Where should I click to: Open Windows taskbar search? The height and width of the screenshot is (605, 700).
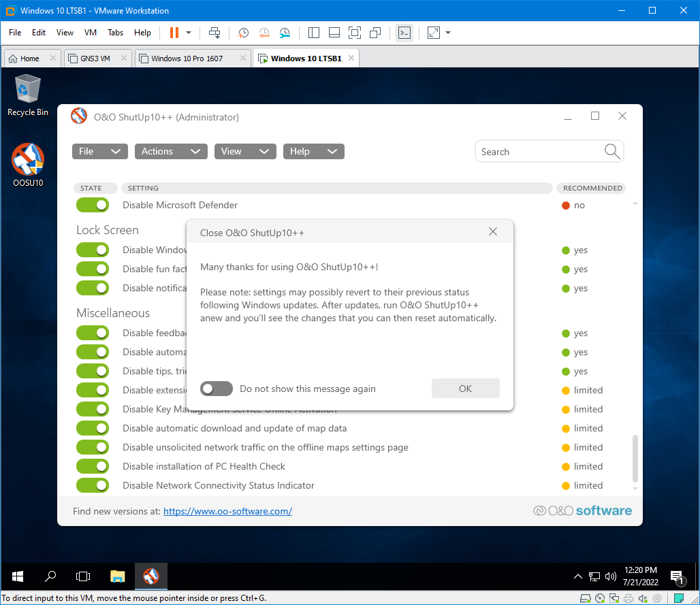[x=50, y=576]
